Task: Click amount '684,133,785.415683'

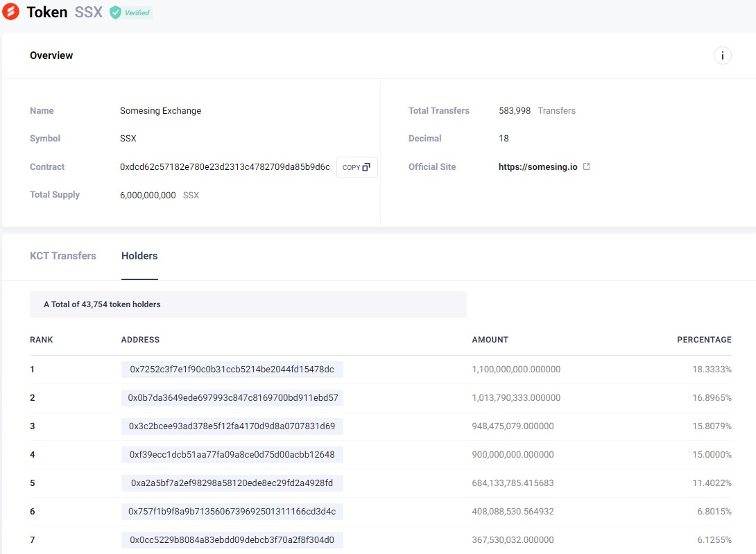Action: tap(513, 483)
